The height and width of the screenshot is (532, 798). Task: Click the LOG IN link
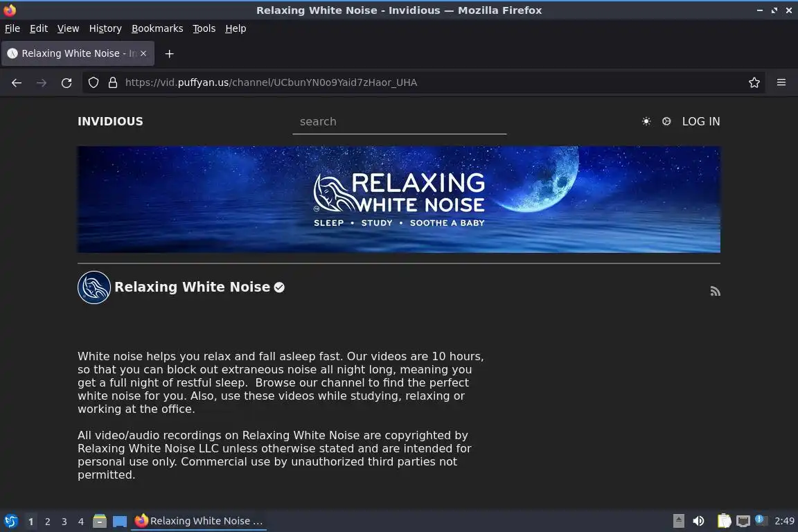tap(701, 121)
